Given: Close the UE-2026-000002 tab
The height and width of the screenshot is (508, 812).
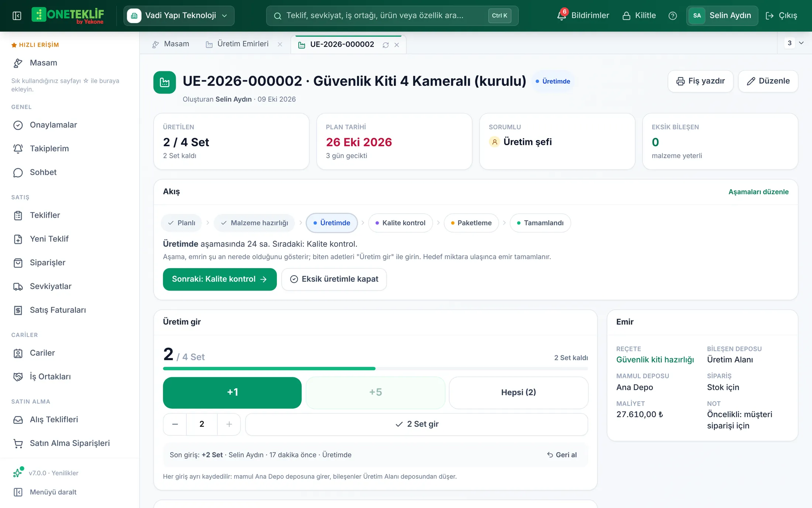Looking at the screenshot, I should [397, 45].
